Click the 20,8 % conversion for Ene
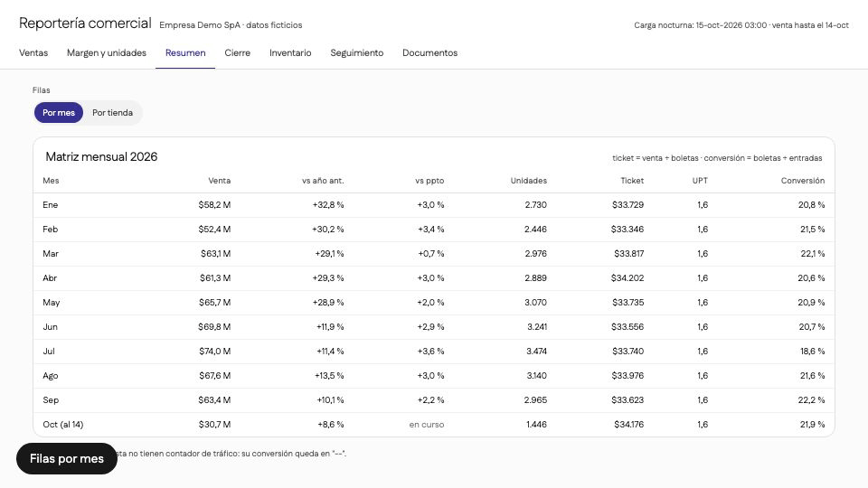 click(812, 205)
